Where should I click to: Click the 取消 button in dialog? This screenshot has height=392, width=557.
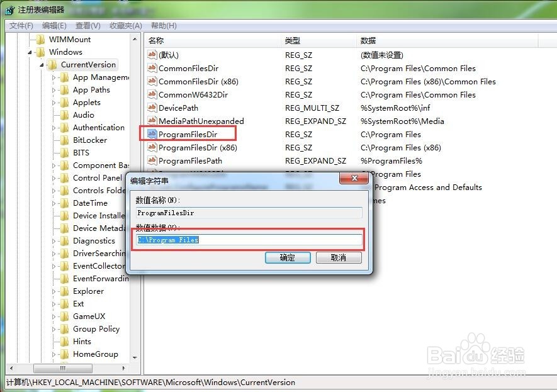coord(339,257)
